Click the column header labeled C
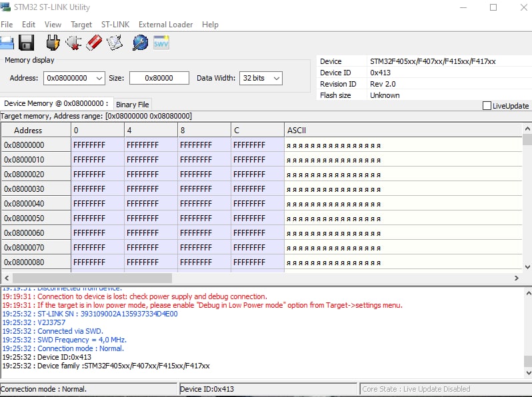The height and width of the screenshot is (397, 532). tap(257, 130)
